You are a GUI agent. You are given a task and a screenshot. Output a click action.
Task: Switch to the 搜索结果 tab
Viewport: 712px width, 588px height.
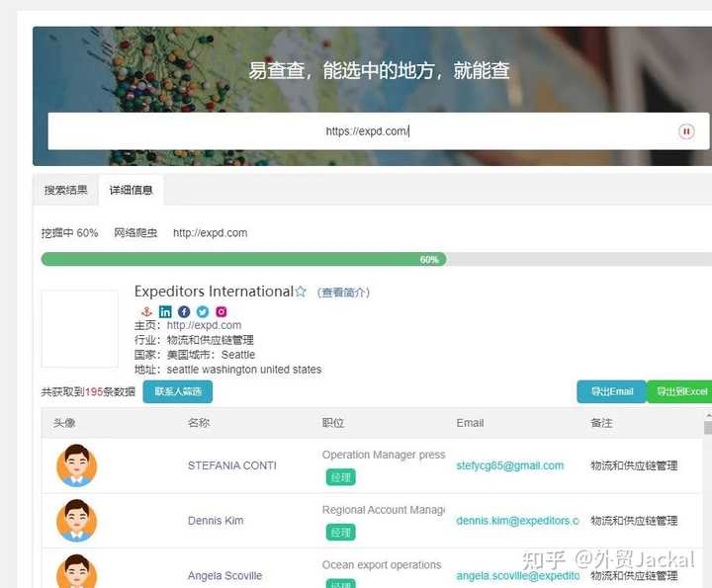tap(66, 190)
